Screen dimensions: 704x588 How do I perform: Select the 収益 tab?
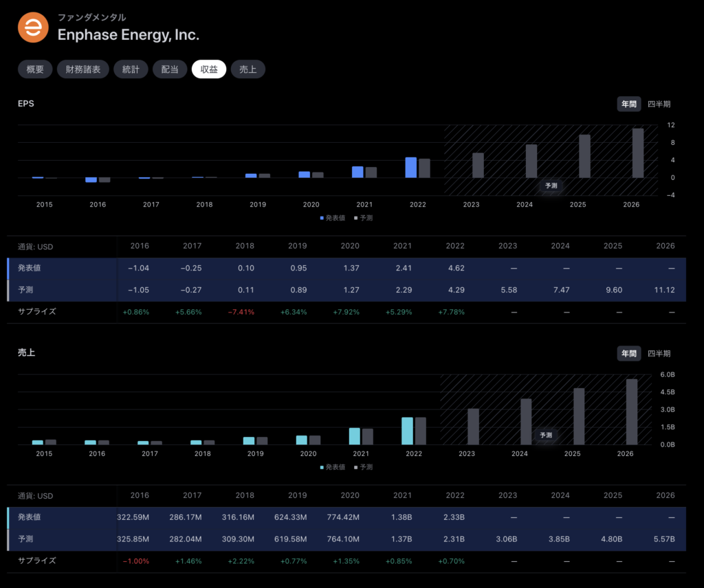209,69
